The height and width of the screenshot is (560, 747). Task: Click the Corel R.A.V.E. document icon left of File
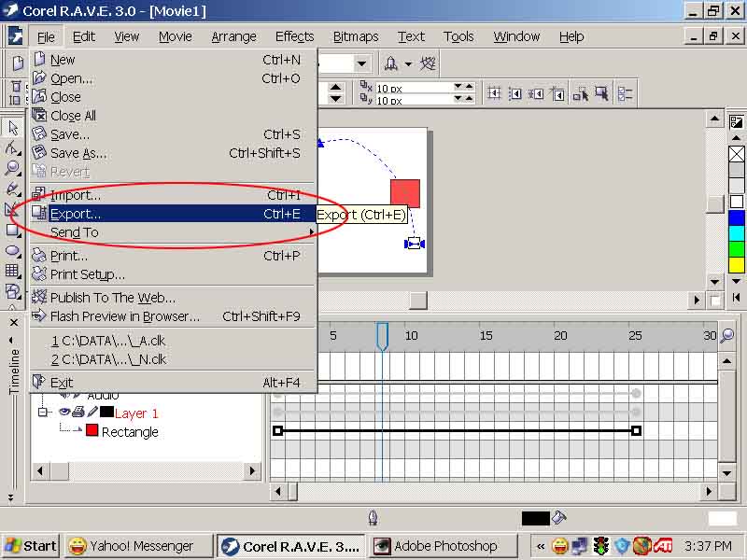coord(15,36)
